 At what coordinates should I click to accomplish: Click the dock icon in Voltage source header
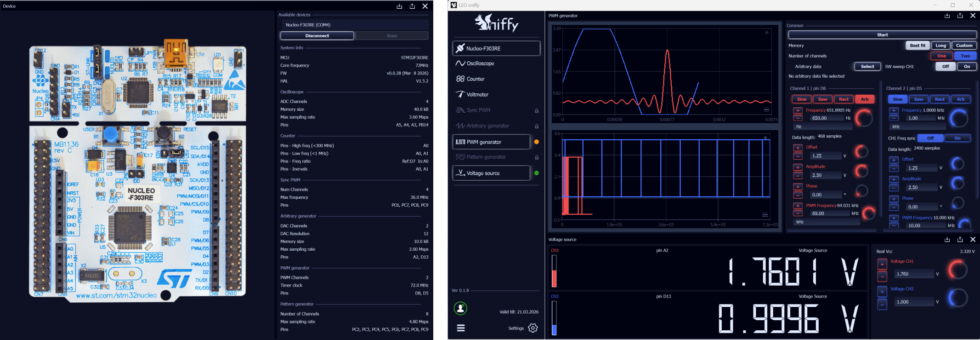(x=947, y=239)
